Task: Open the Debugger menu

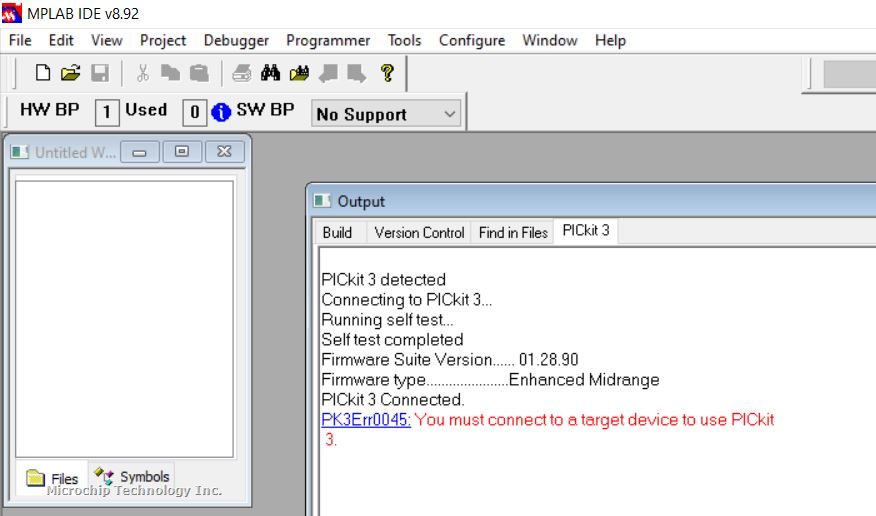Action: click(x=236, y=40)
